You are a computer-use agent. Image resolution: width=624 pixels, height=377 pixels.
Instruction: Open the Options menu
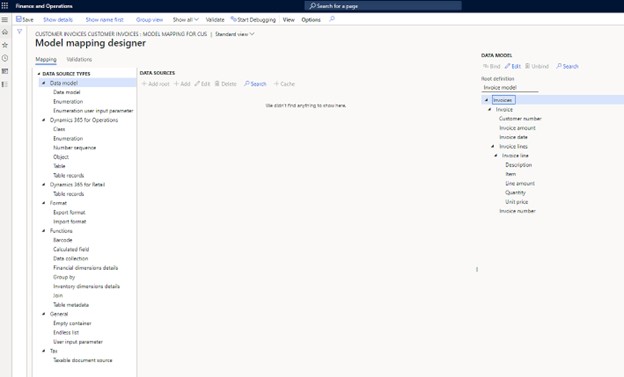[311, 20]
